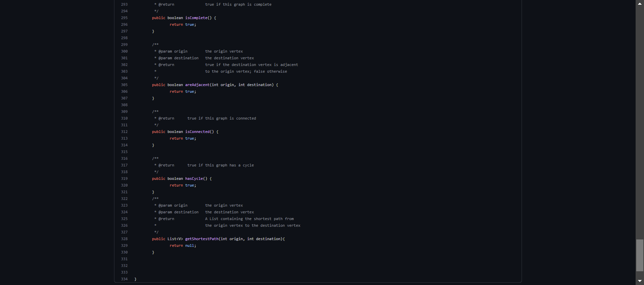This screenshot has height=285, width=644.
Task: Click line number 319
Action: click(x=124, y=179)
